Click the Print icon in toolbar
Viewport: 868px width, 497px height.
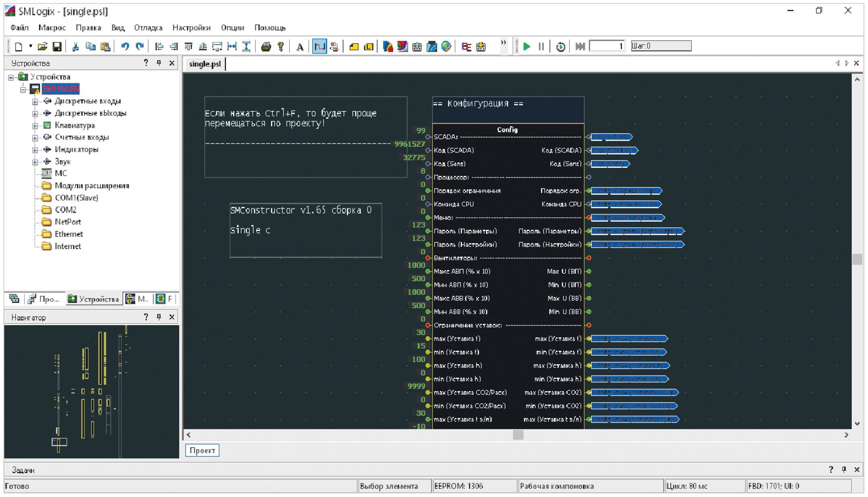tap(265, 46)
